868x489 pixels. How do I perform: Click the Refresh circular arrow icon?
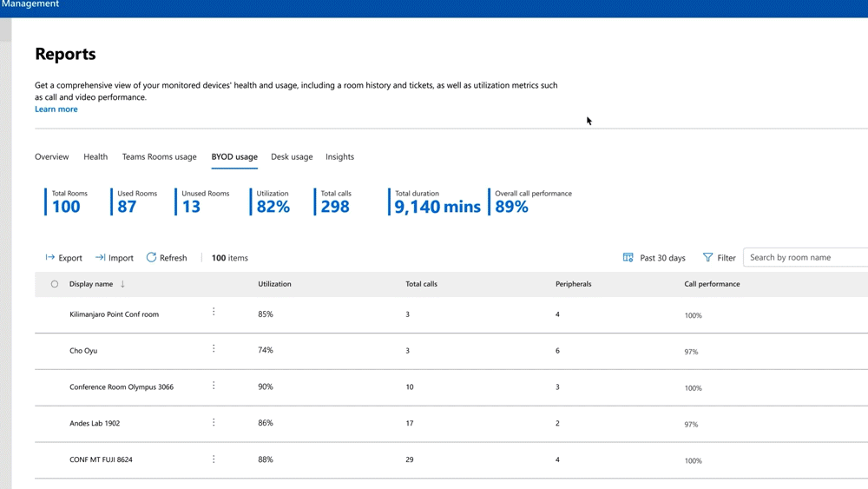151,258
